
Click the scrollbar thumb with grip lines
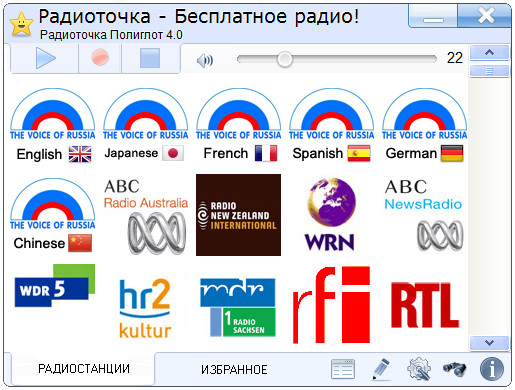(x=489, y=71)
